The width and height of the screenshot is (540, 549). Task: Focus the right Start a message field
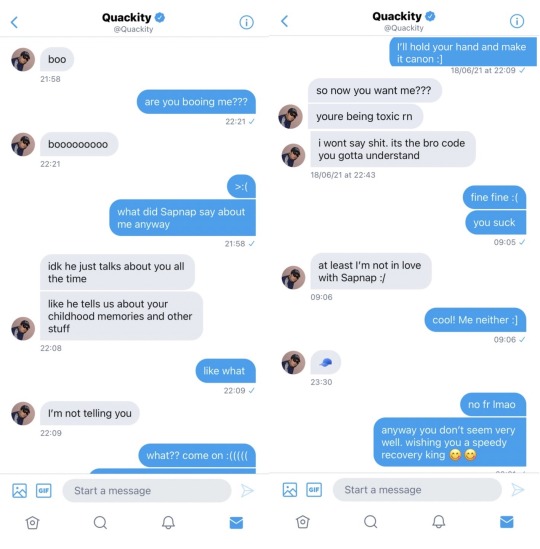click(417, 489)
